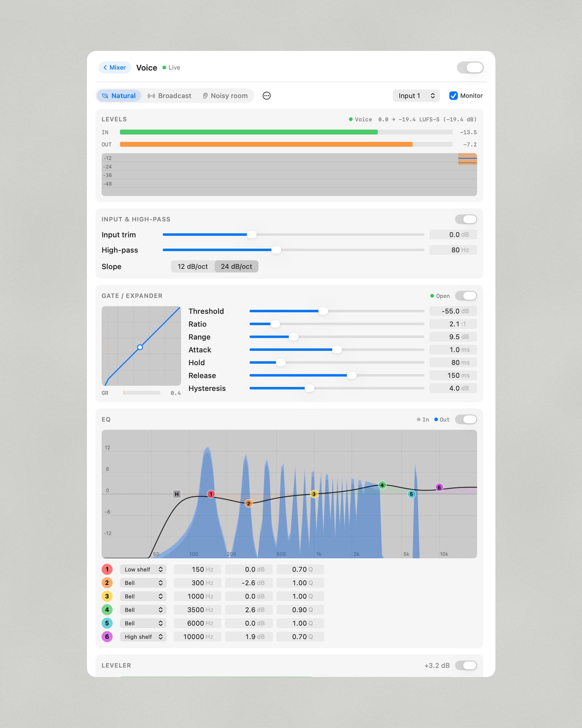The image size is (582, 728).
Task: Select the Noisy room preset tab
Action: tap(225, 96)
